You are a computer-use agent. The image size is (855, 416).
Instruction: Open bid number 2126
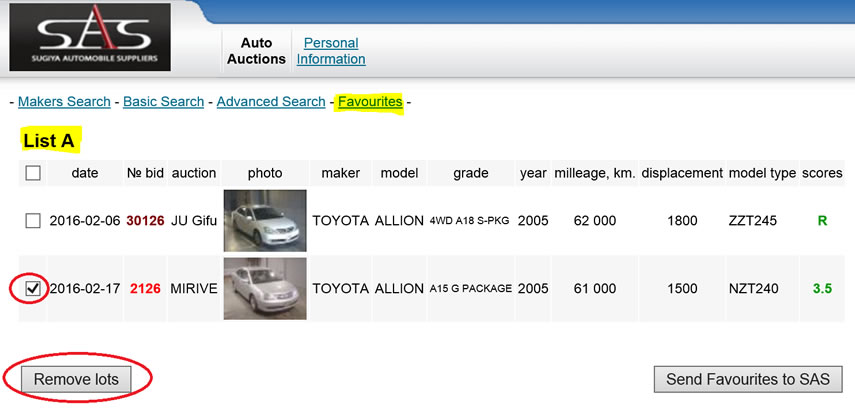(x=145, y=288)
